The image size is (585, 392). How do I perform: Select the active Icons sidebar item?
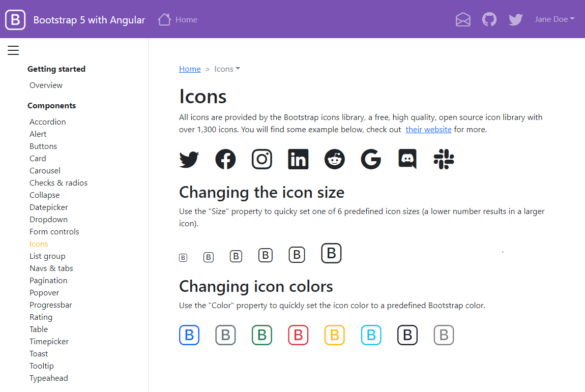[x=39, y=244]
